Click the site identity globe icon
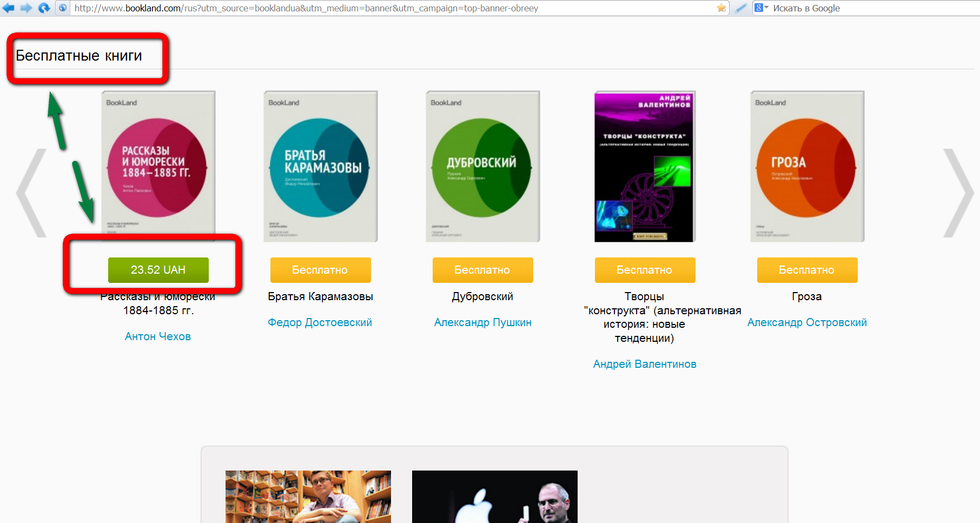980x523 pixels. pyautogui.click(x=63, y=8)
